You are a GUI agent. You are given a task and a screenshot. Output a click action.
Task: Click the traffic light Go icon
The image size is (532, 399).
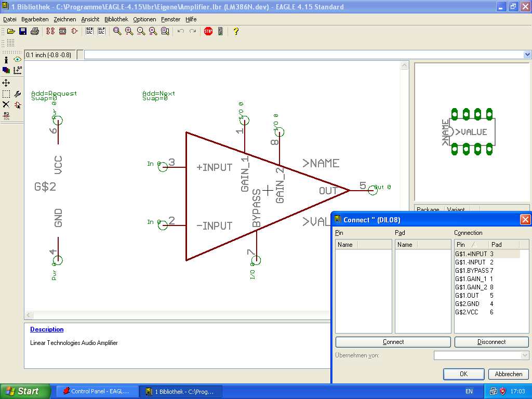coord(220,31)
